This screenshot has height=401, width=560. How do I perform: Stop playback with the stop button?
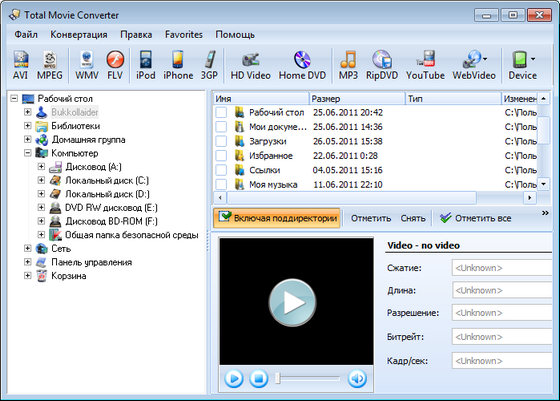tap(259, 378)
